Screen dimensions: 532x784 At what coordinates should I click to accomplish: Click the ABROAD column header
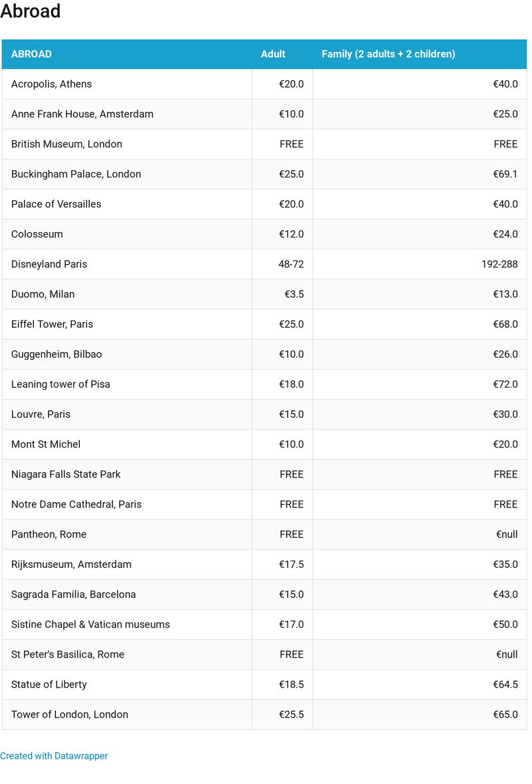31,54
